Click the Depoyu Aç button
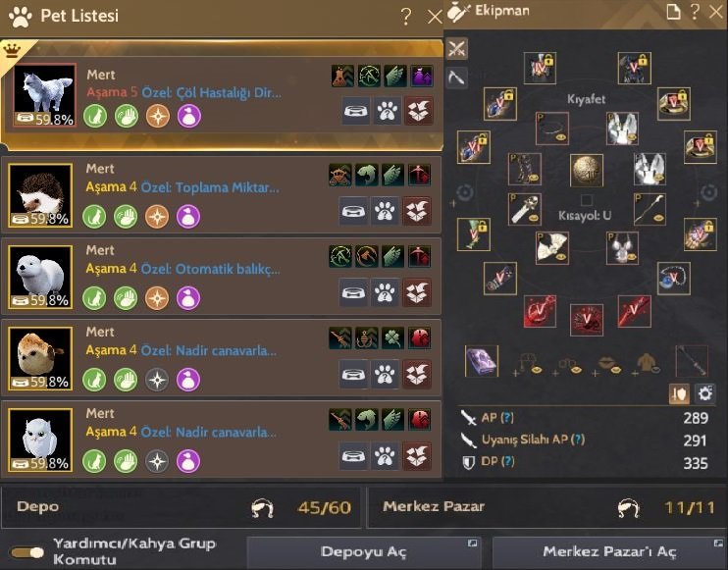Screen dimensions: 728x570 [364, 552]
